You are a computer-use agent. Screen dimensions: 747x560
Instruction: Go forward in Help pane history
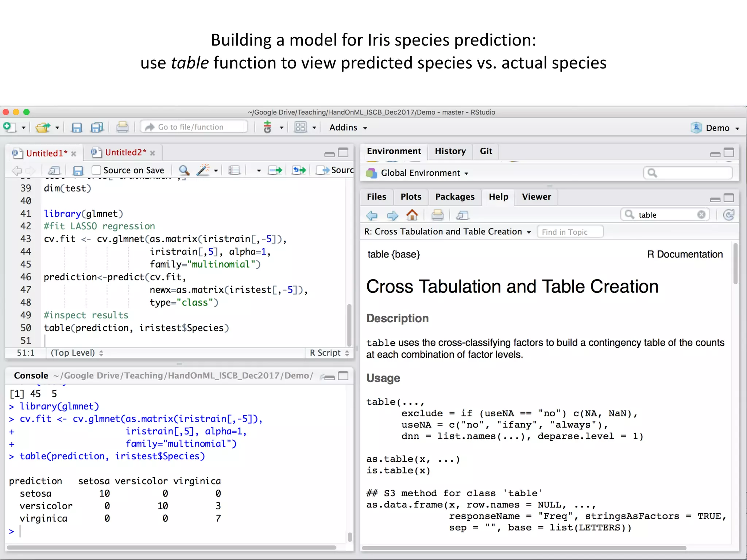point(392,215)
